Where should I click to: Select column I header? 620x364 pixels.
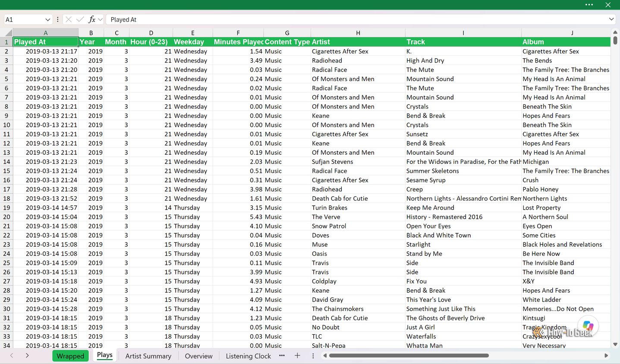[463, 33]
